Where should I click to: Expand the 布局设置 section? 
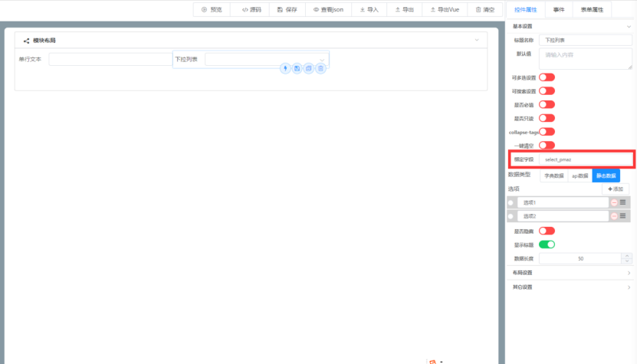pyautogui.click(x=629, y=273)
